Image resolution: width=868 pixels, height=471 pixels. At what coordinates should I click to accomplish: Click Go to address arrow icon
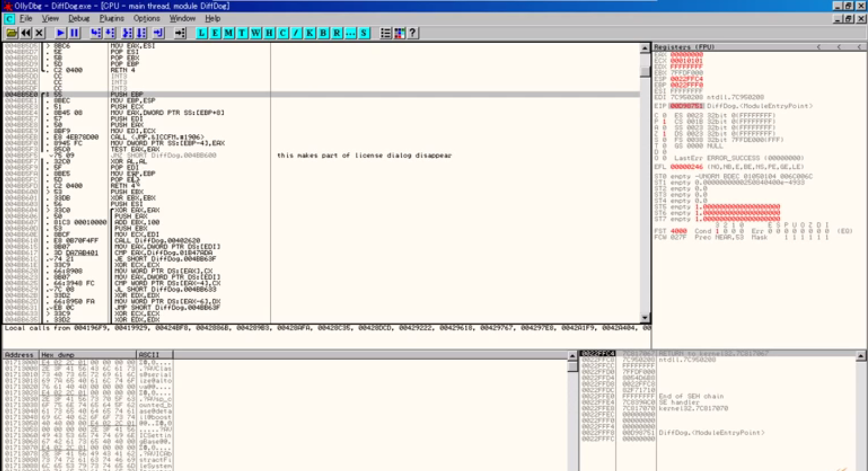[180, 33]
